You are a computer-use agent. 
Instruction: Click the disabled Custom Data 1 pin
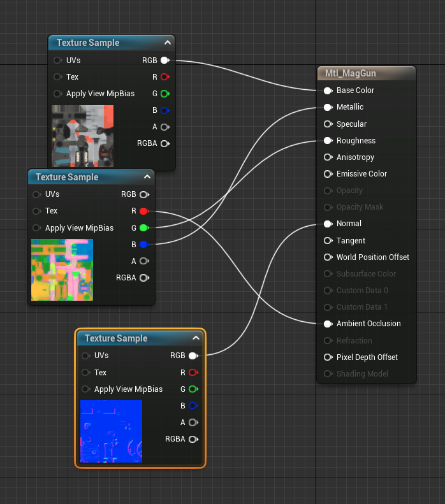click(328, 307)
